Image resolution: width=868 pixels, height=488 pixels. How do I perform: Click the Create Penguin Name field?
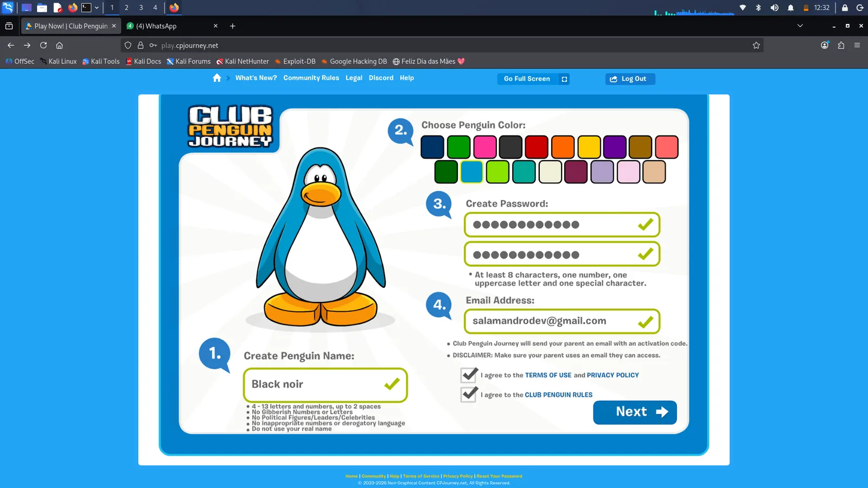point(325,385)
